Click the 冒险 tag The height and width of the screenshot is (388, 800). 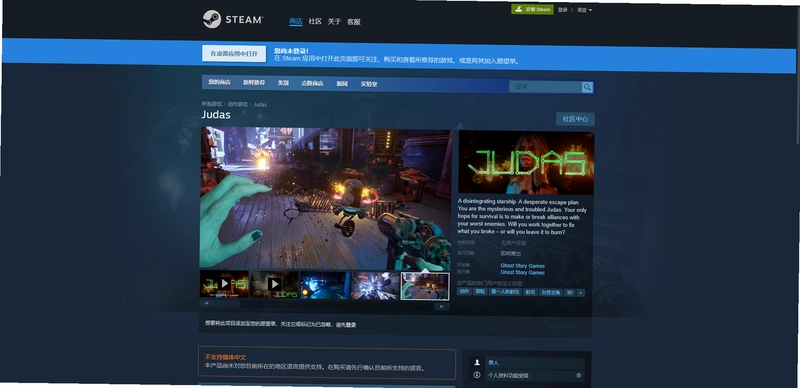pos(480,292)
